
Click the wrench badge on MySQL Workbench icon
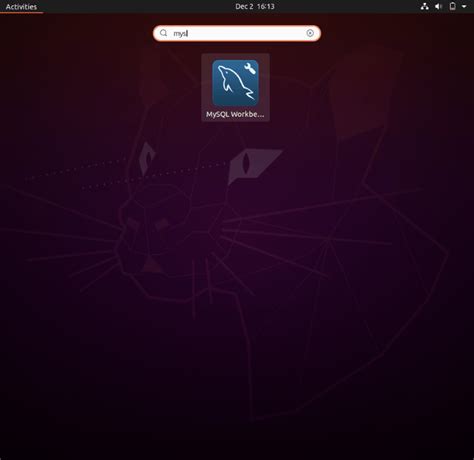pyautogui.click(x=250, y=68)
